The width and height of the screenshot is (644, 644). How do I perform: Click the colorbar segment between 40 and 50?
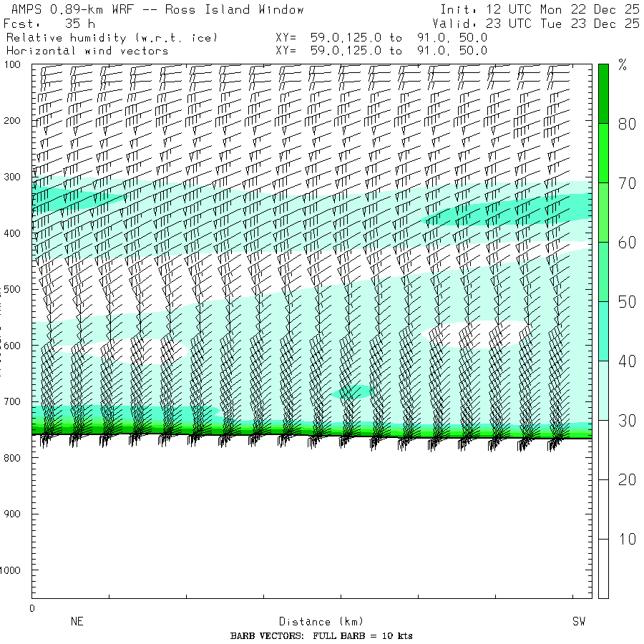(x=603, y=331)
